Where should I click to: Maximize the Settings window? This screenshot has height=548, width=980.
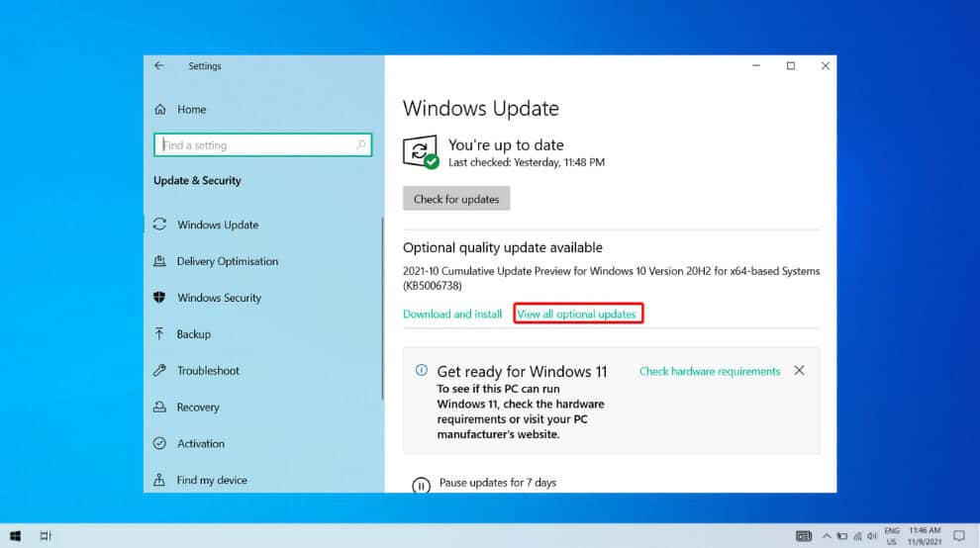click(x=791, y=65)
